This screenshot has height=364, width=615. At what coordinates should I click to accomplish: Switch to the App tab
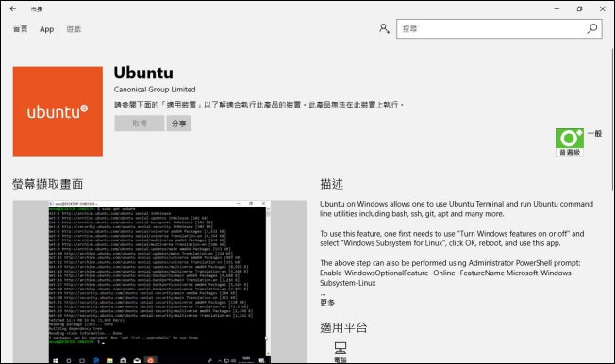(x=46, y=29)
